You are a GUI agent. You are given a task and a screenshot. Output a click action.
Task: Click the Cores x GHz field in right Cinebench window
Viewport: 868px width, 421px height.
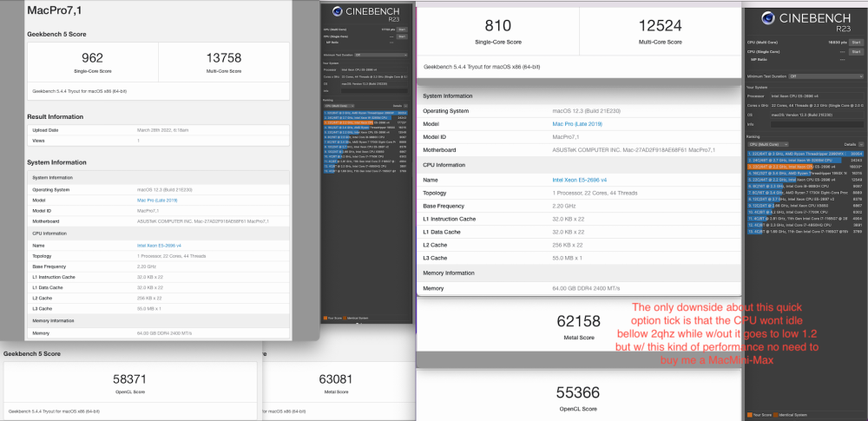point(817,105)
